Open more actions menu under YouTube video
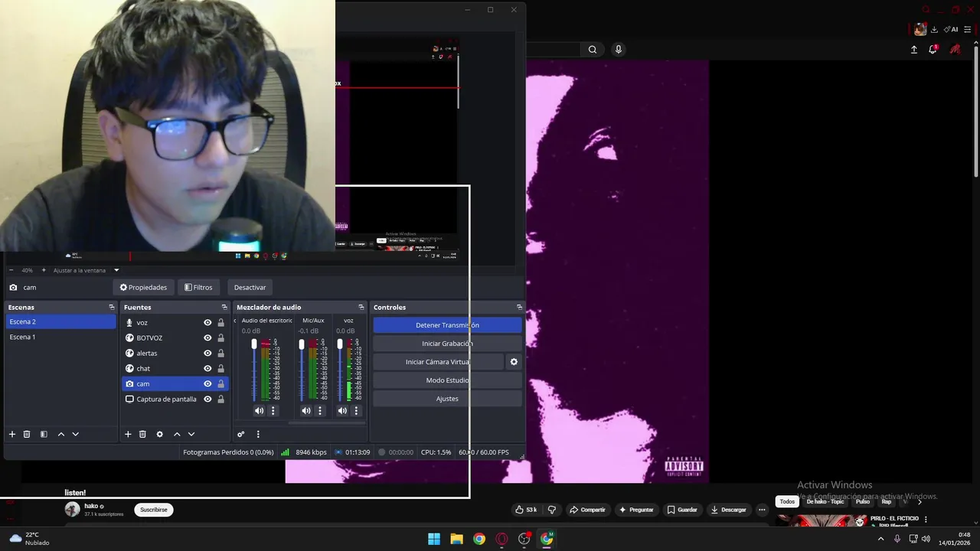Viewport: 980px width, 551px height. click(x=762, y=510)
